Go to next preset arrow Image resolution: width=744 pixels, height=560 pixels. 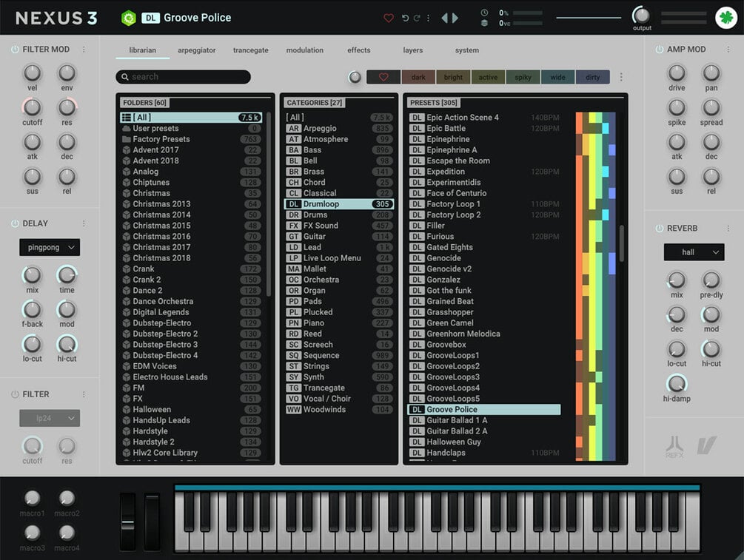455,18
